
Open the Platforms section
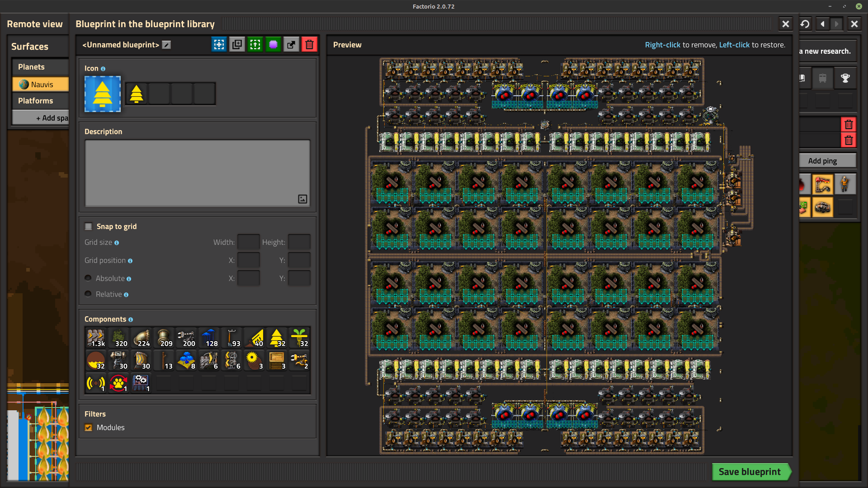[36, 101]
